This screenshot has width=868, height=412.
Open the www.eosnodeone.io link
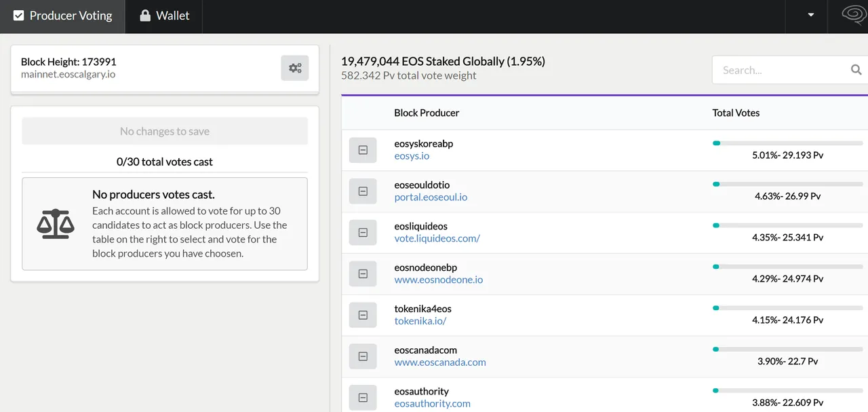pyautogui.click(x=438, y=280)
